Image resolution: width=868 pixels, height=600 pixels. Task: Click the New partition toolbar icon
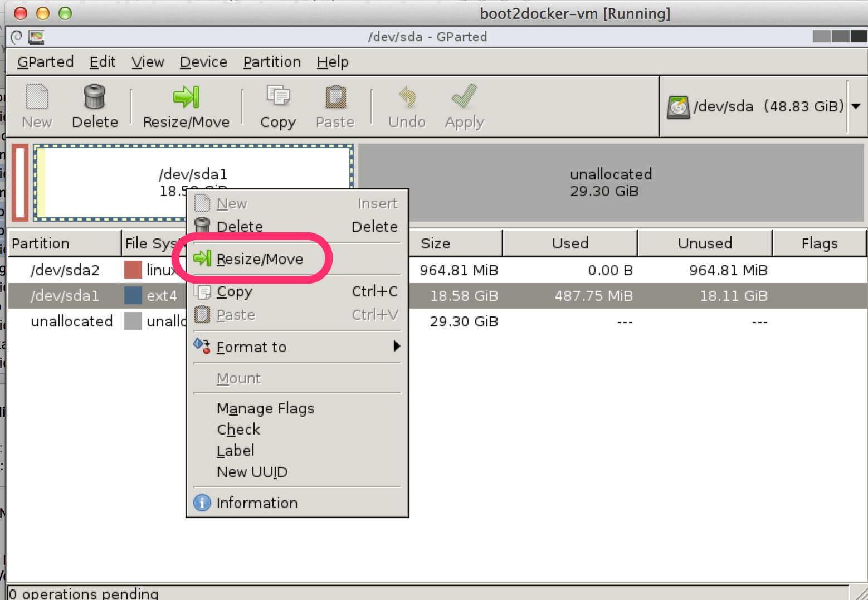(x=37, y=97)
